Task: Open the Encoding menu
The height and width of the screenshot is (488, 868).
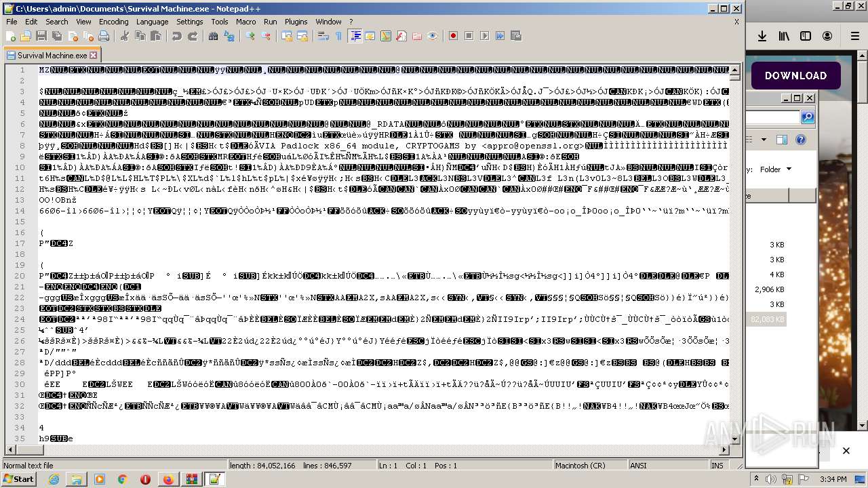Action: click(x=113, y=22)
